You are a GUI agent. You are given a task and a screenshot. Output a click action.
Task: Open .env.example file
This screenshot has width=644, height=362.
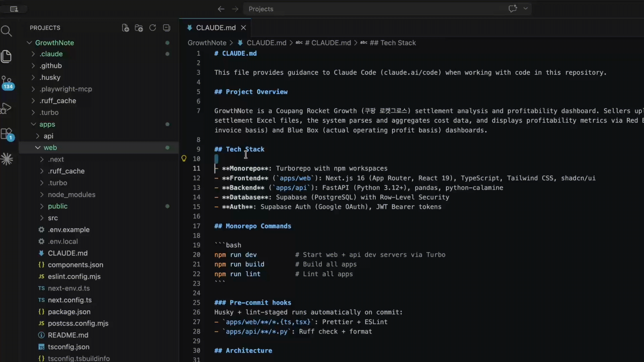[99, 230]
